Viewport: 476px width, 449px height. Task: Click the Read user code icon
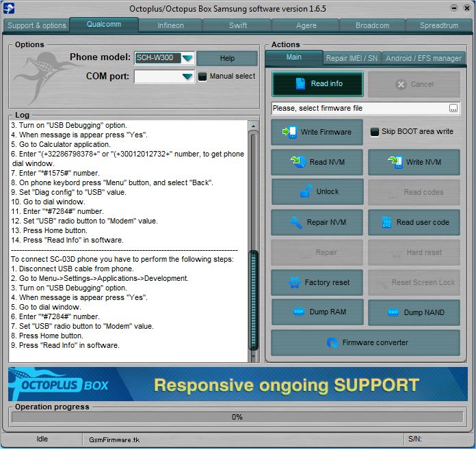point(387,222)
